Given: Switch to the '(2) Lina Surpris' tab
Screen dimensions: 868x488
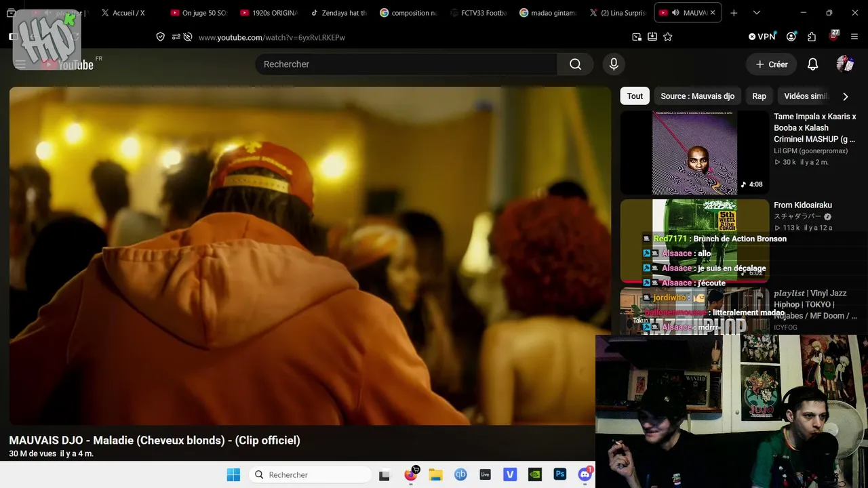Looking at the screenshot, I should tap(618, 13).
